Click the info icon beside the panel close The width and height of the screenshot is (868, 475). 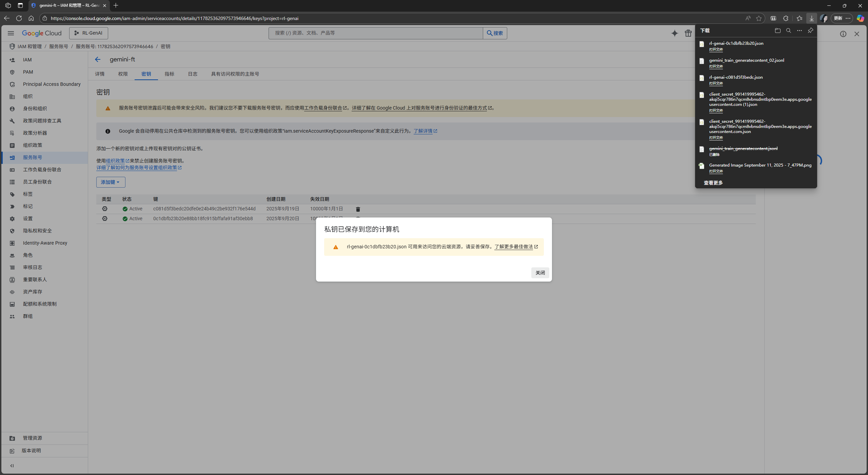843,34
